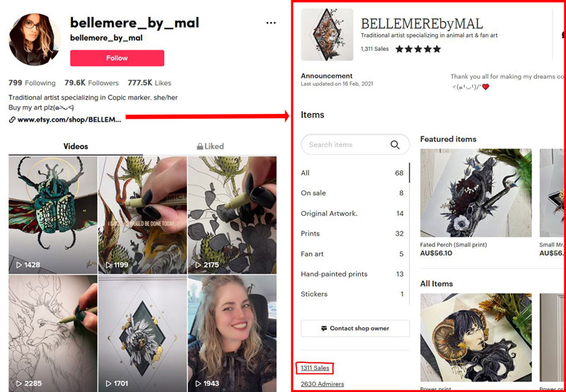Image resolution: width=566 pixels, height=392 pixels.
Task: Open the Fated Perch small print item
Action: point(475,202)
